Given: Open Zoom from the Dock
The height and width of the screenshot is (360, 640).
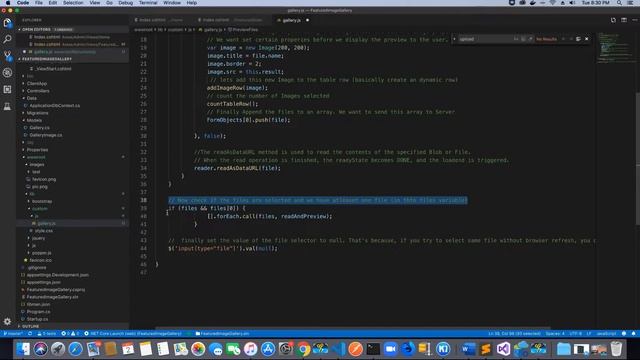Looking at the screenshot, I should 391,349.
